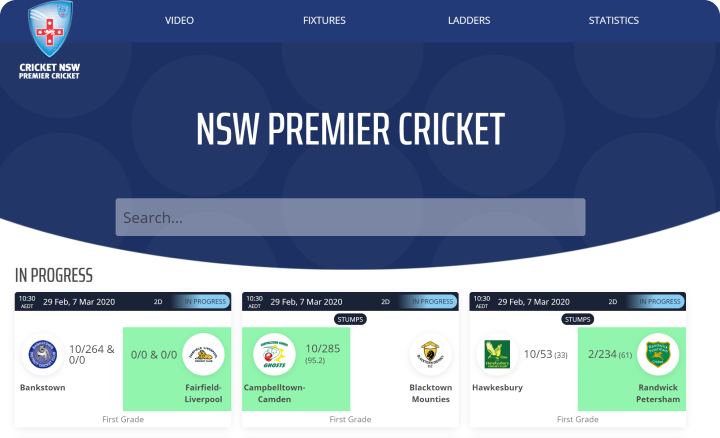
Task: Select the Campbelltown-Camden Ghosts logo
Action: (274, 354)
